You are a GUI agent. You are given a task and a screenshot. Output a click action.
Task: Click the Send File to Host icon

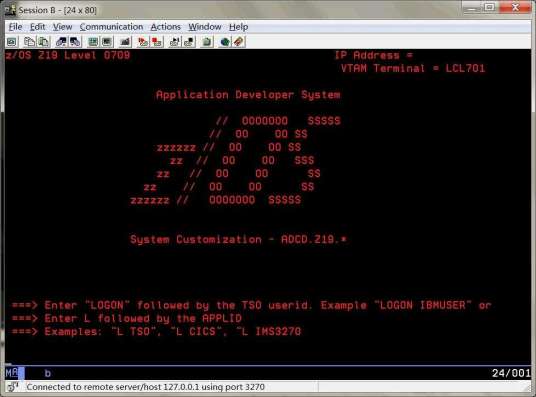click(61, 42)
